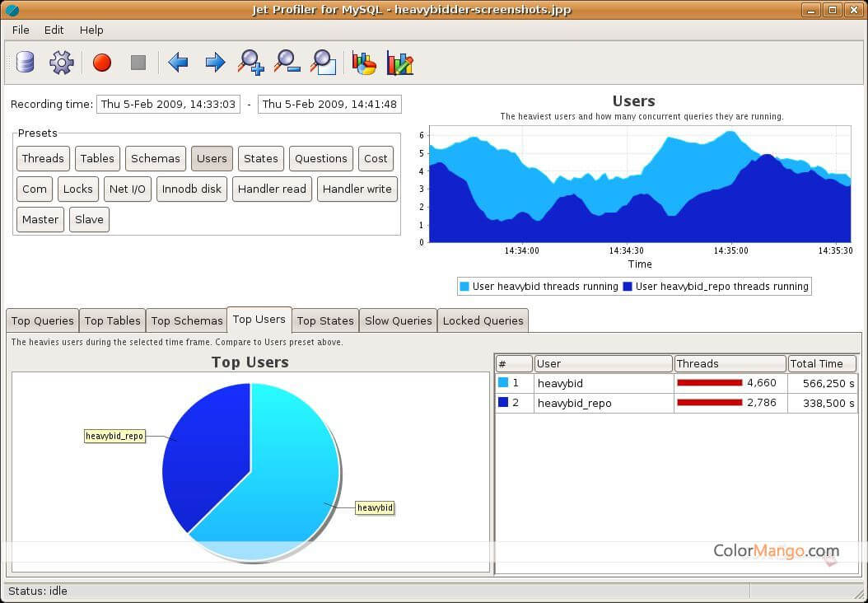Switch to the Slow Queries tab
The width and height of the screenshot is (868, 603).
(398, 320)
